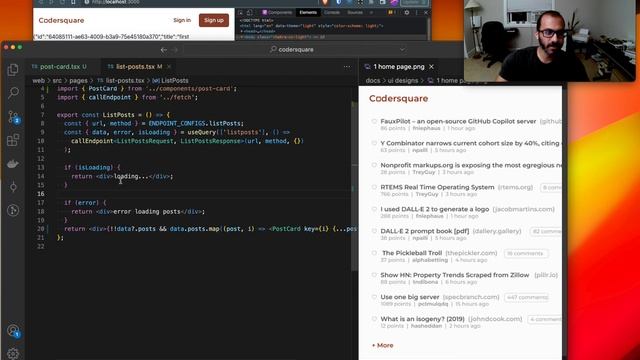Open list-posts.tsx breadcrumb dropdown
The width and height of the screenshot is (640, 360).
121,81
